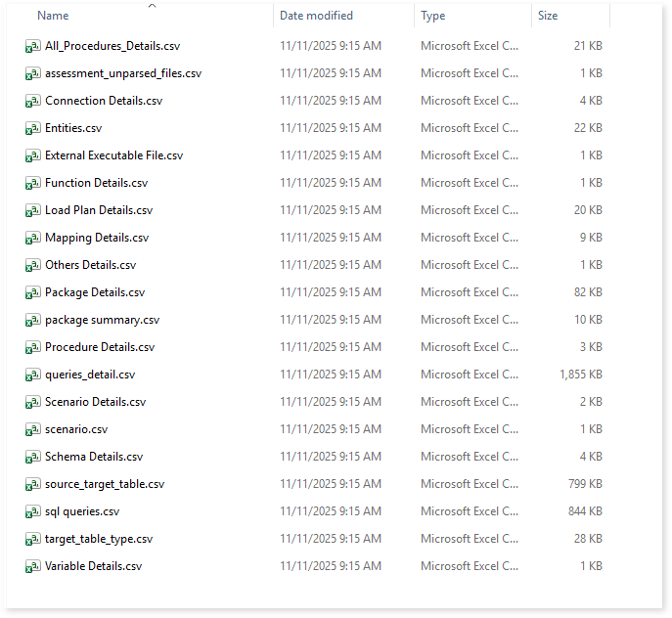Select the Connection Details.csv file name
Image resolution: width=672 pixels, height=618 pixels.
click(x=104, y=101)
